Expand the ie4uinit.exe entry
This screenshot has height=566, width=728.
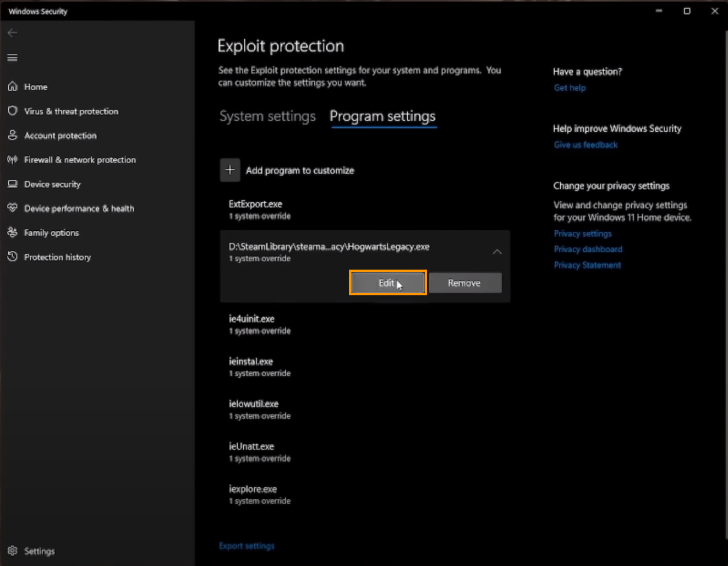(x=365, y=324)
